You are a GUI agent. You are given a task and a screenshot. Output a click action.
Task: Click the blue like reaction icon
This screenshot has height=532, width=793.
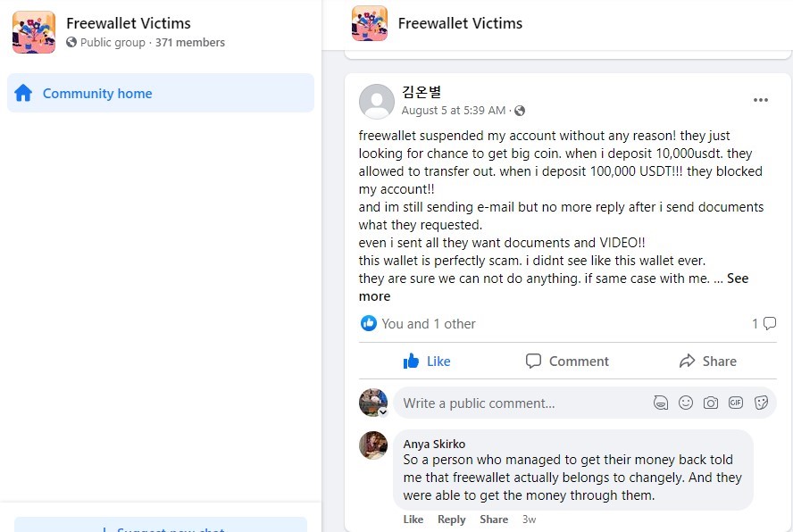[368, 323]
